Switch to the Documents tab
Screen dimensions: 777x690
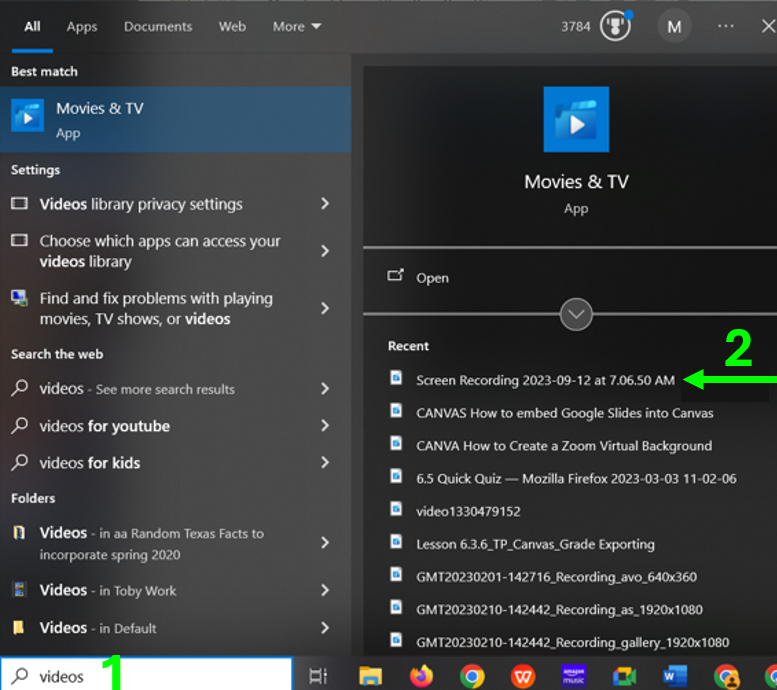point(157,27)
